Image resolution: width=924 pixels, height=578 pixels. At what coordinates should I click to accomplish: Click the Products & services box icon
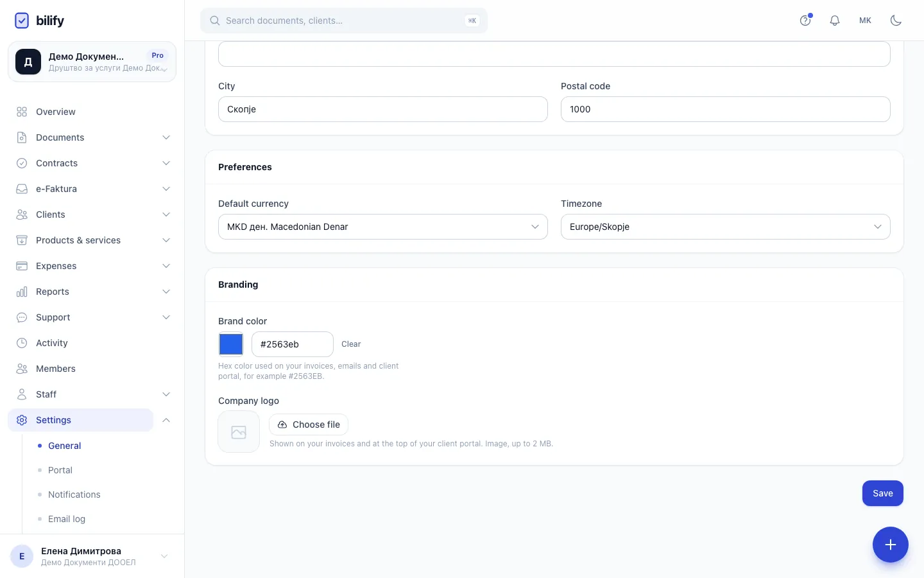click(x=22, y=240)
